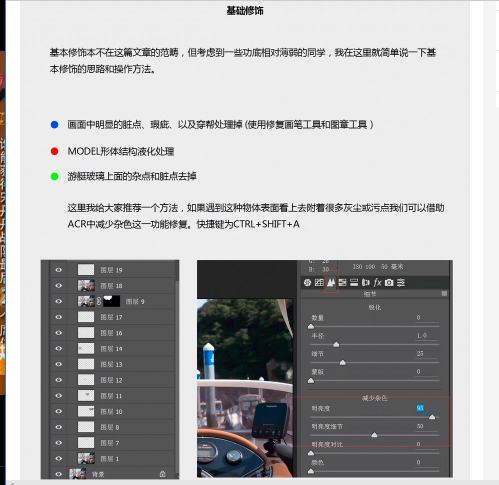The width and height of the screenshot is (499, 485).
Task: Click the highlighted 明亮度 value field
Action: click(x=427, y=408)
